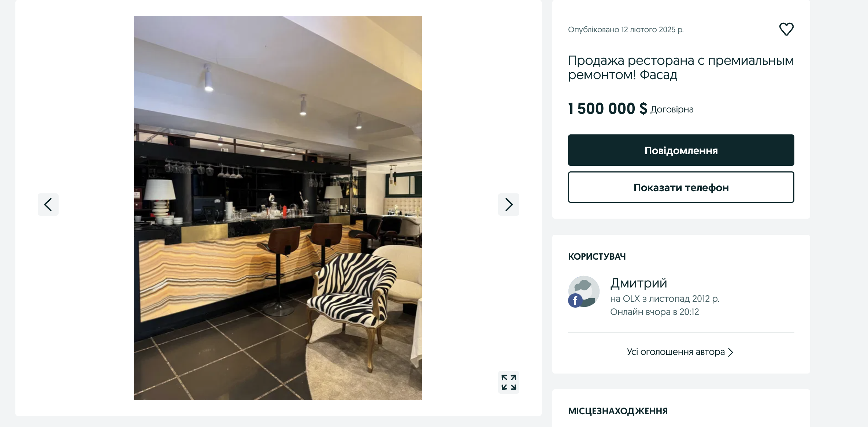Click the МІСЦЕЗНАХОДЖЕННЯ section heading
Viewport: 868px width, 427px height.
(617, 411)
